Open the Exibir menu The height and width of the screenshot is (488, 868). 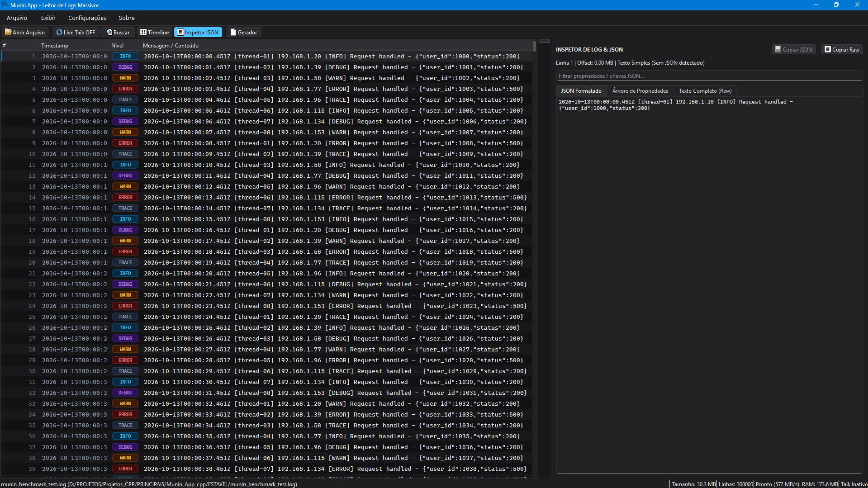48,18
